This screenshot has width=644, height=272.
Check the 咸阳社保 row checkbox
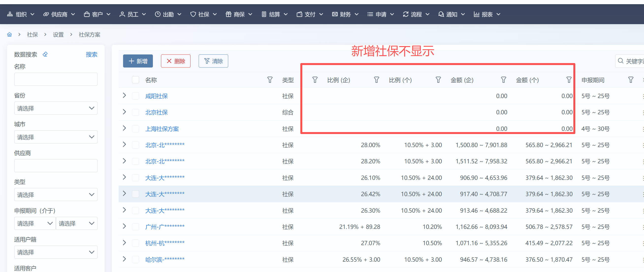[135, 96]
